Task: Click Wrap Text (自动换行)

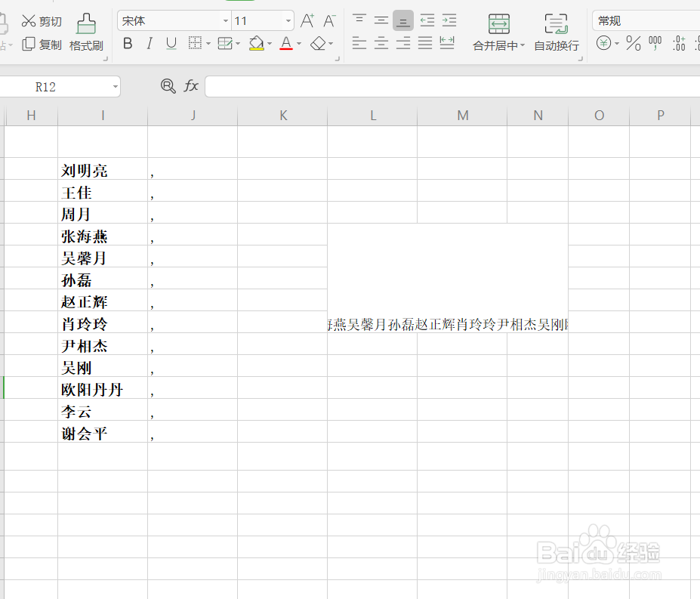Action: 557,32
